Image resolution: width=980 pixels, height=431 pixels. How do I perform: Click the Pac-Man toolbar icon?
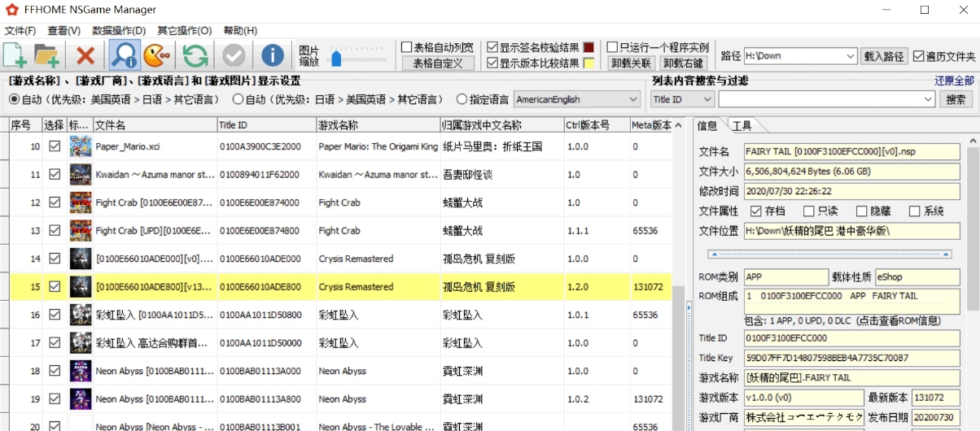[x=157, y=56]
